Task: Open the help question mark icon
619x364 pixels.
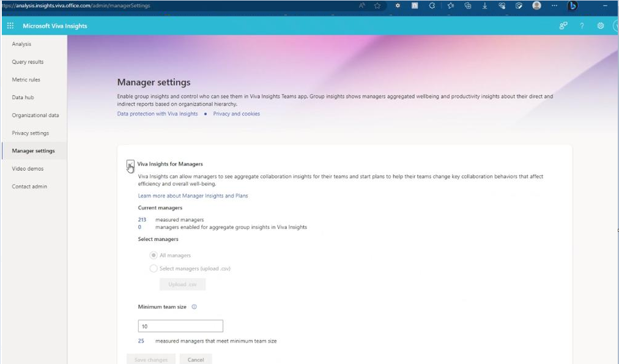Action: (582, 26)
